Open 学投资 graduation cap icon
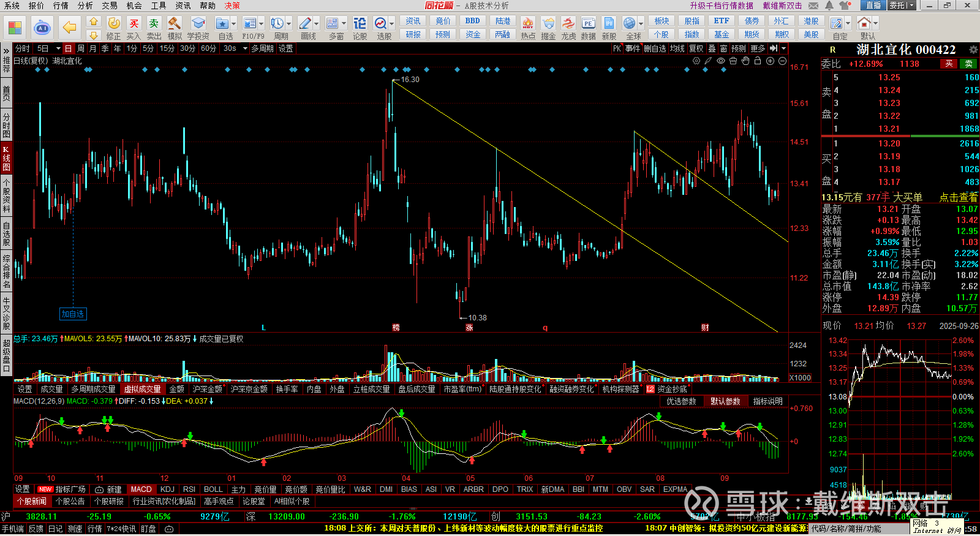 [x=198, y=23]
